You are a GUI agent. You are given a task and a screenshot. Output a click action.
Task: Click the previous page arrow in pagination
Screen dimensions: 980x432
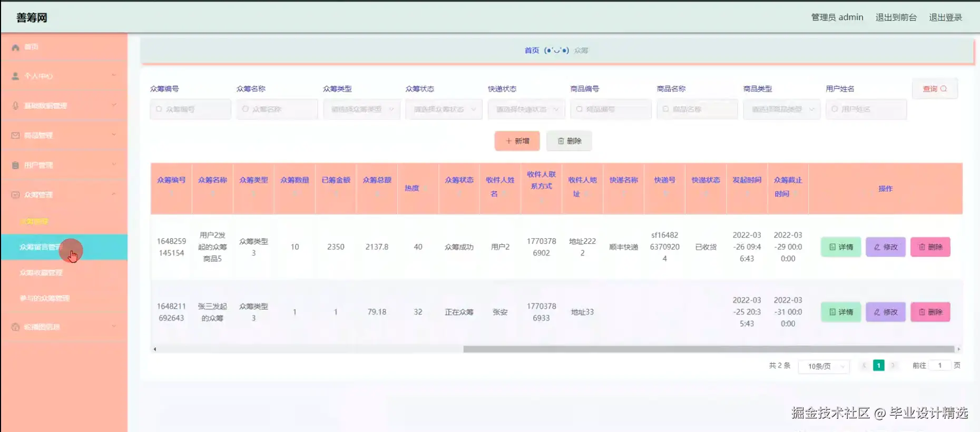pos(864,366)
